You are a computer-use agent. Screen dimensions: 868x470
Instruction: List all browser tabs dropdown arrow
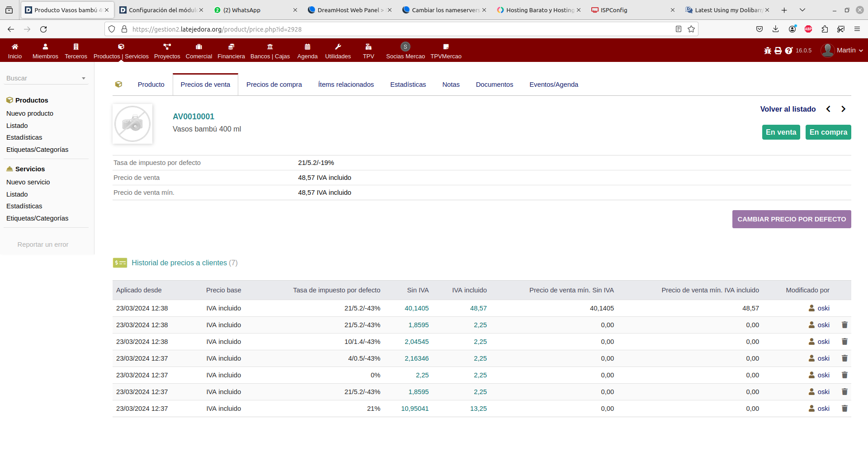pos(802,10)
